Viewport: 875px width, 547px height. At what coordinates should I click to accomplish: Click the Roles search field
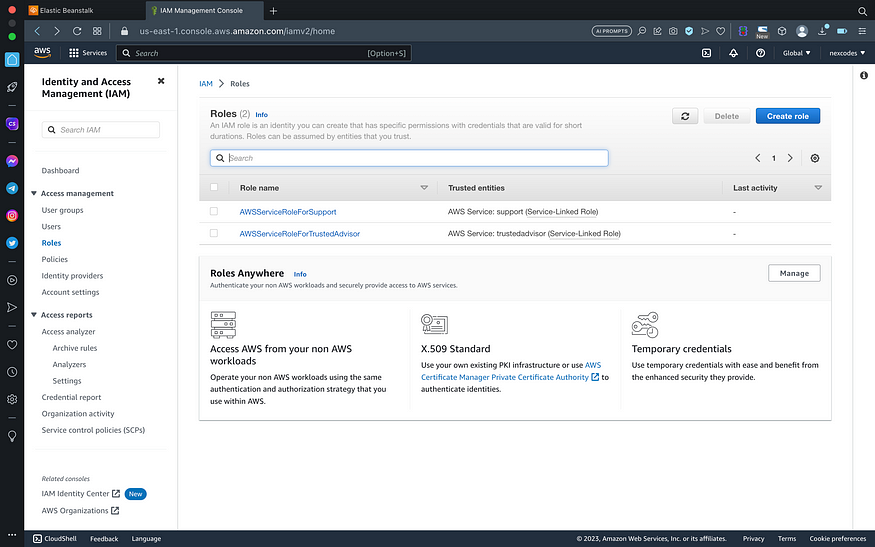click(409, 158)
